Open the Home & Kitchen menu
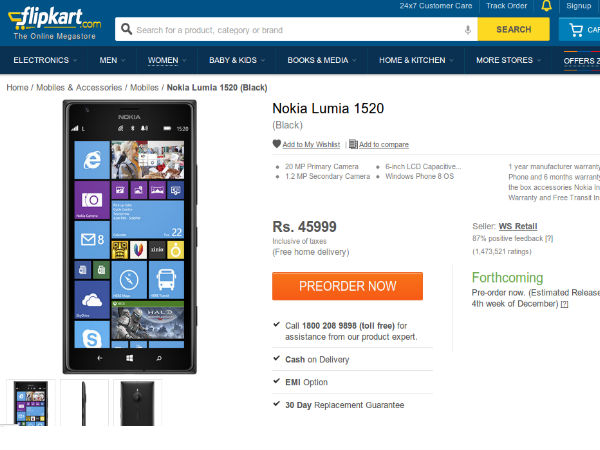Viewport: 600px width, 450px height. (412, 60)
